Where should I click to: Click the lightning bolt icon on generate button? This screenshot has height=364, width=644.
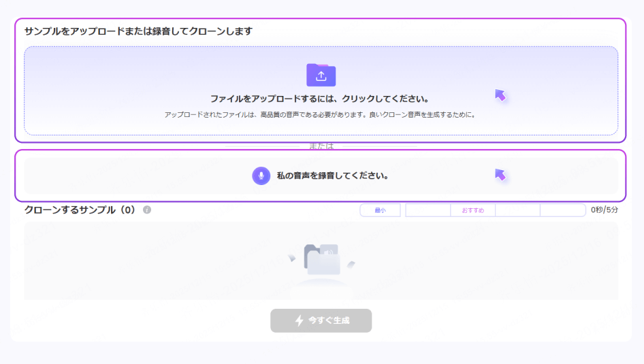coord(299,320)
